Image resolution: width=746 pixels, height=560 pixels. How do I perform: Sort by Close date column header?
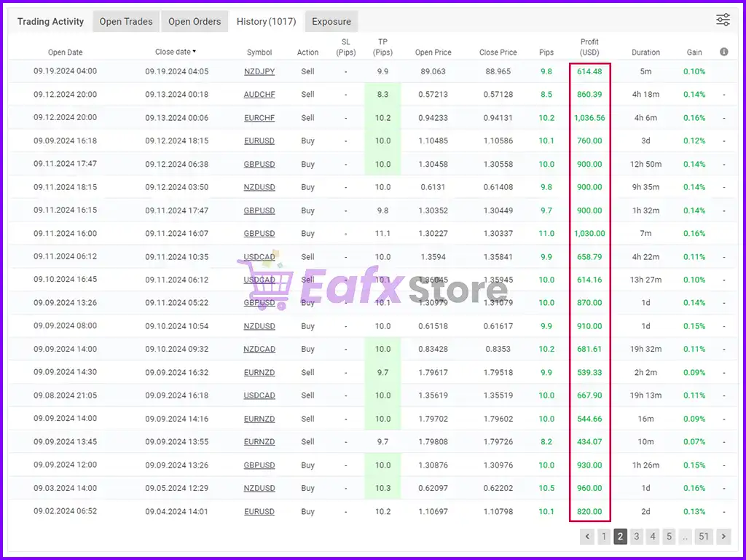coord(176,52)
